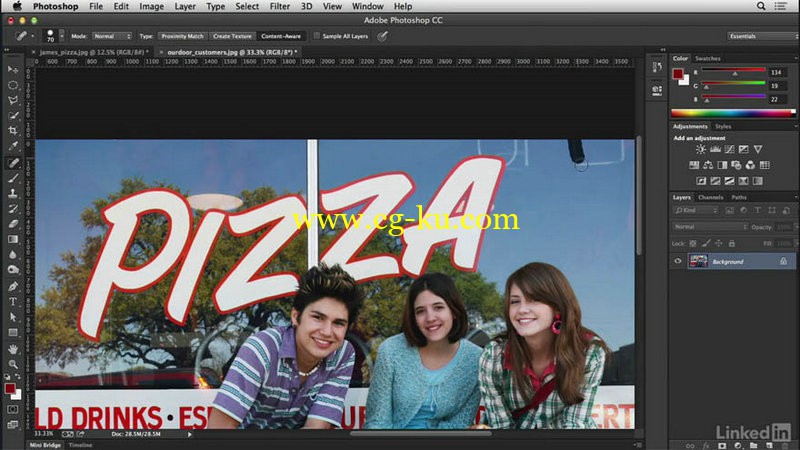Image resolution: width=800 pixels, height=450 pixels.
Task: Select the Gradient tool
Action: click(x=13, y=239)
